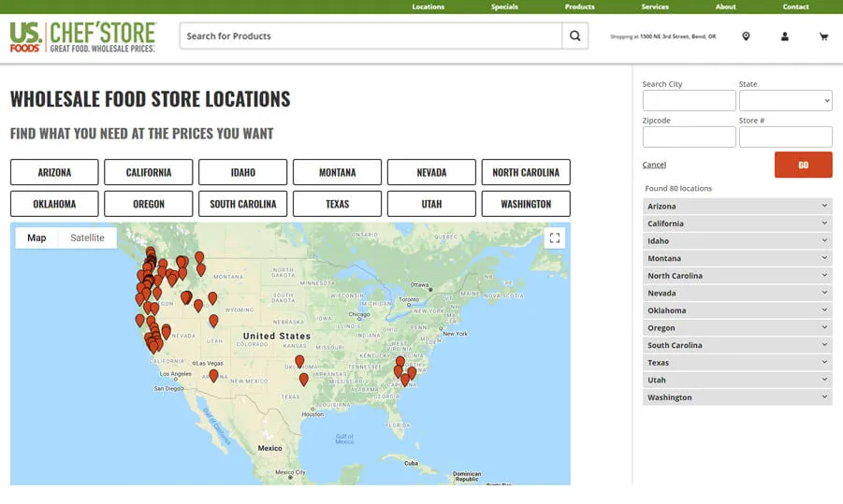Open the user account icon
This screenshot has width=843, height=504.
point(784,36)
